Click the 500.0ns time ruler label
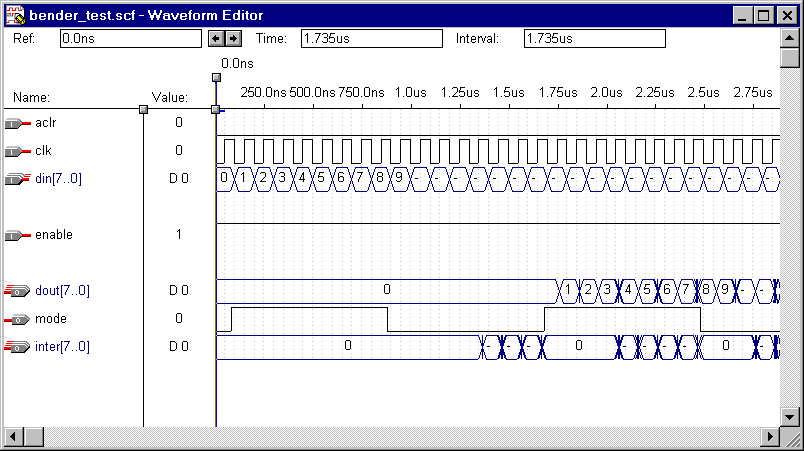This screenshot has height=451, width=804. coord(312,93)
